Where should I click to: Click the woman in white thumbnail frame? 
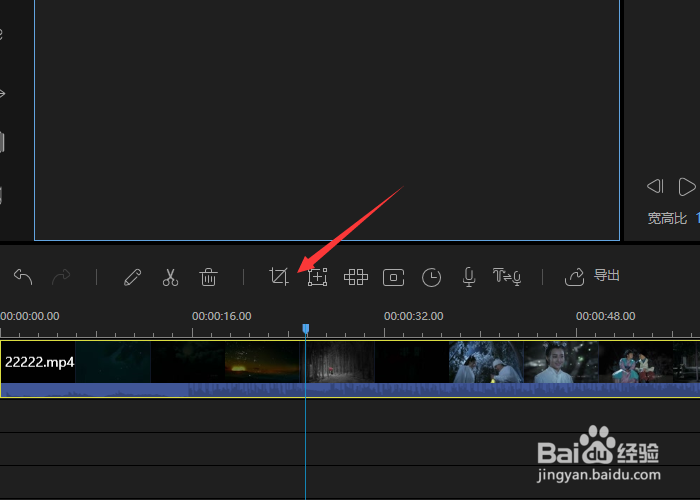click(561, 362)
